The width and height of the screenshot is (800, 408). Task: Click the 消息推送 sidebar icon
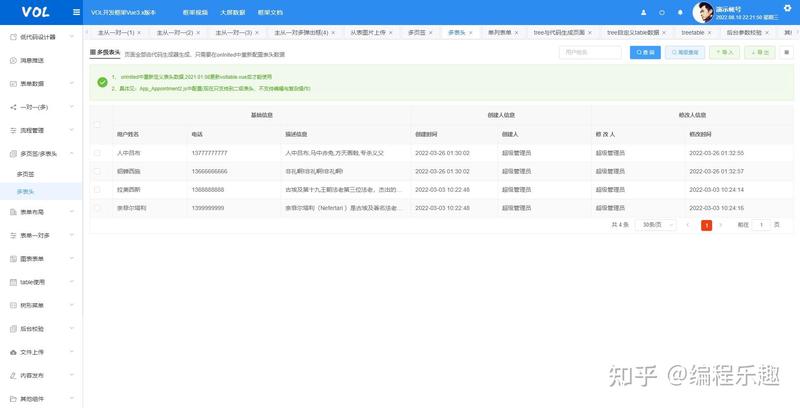pyautogui.click(x=14, y=60)
